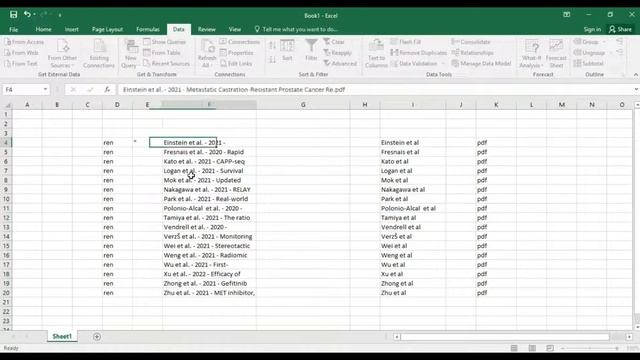
Task: Open What-If Analysis dropdown
Action: click(531, 53)
